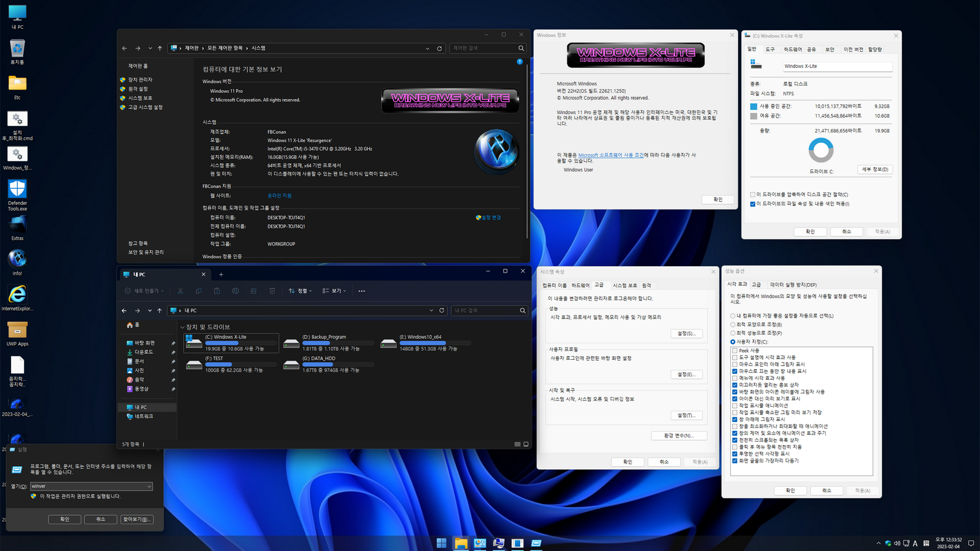
Task: Open the Defender Tools.exe desktop icon
Action: pyautogui.click(x=17, y=195)
